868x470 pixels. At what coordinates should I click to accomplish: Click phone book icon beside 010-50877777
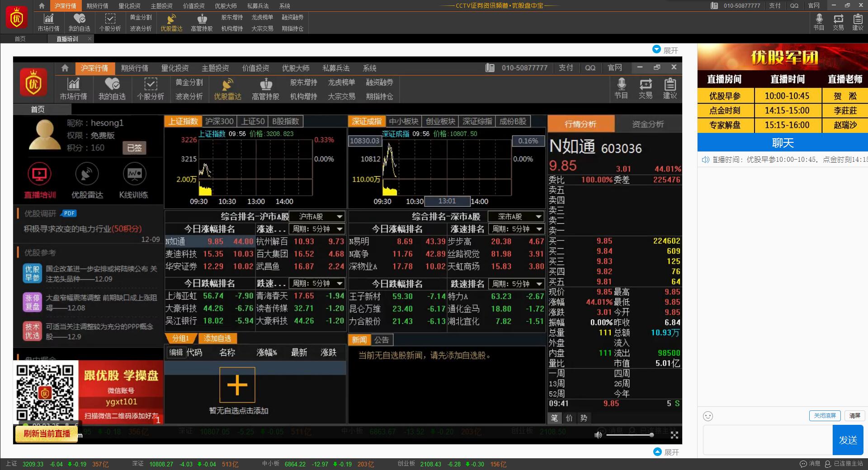(714, 5)
